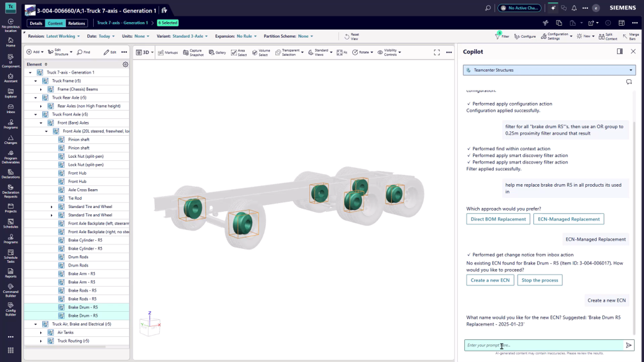The width and height of the screenshot is (644, 362).
Task: Open the notifications bell
Action: point(574,8)
